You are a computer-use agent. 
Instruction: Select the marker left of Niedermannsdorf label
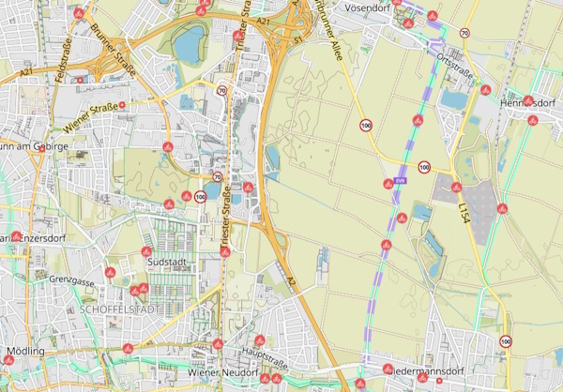[388, 368]
